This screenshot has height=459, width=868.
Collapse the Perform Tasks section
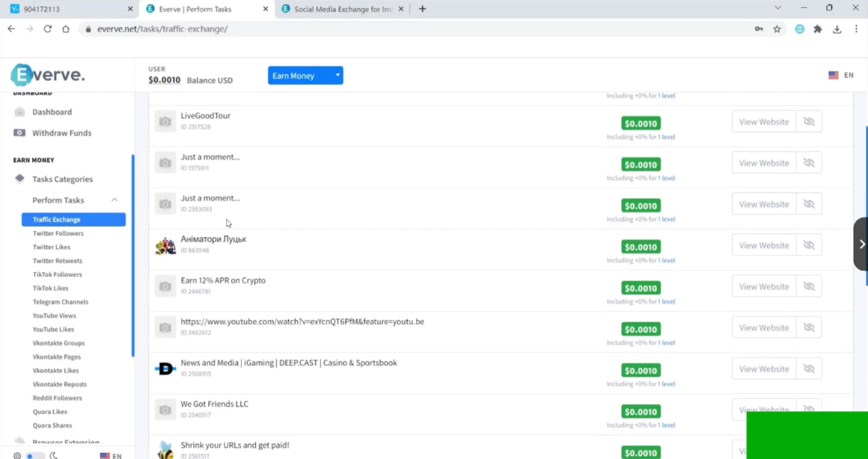(x=114, y=201)
